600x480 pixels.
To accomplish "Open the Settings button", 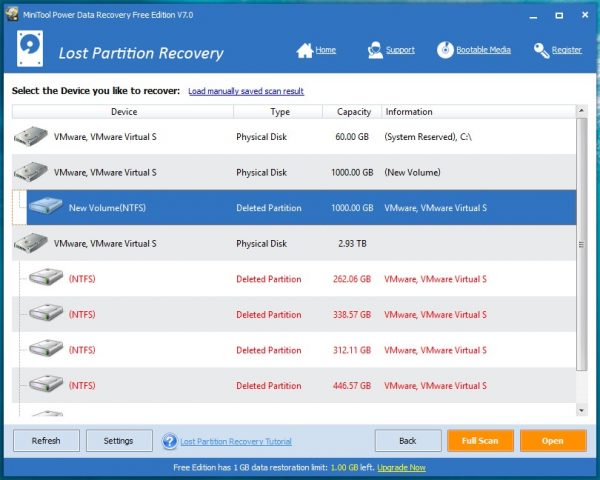I will [119, 441].
